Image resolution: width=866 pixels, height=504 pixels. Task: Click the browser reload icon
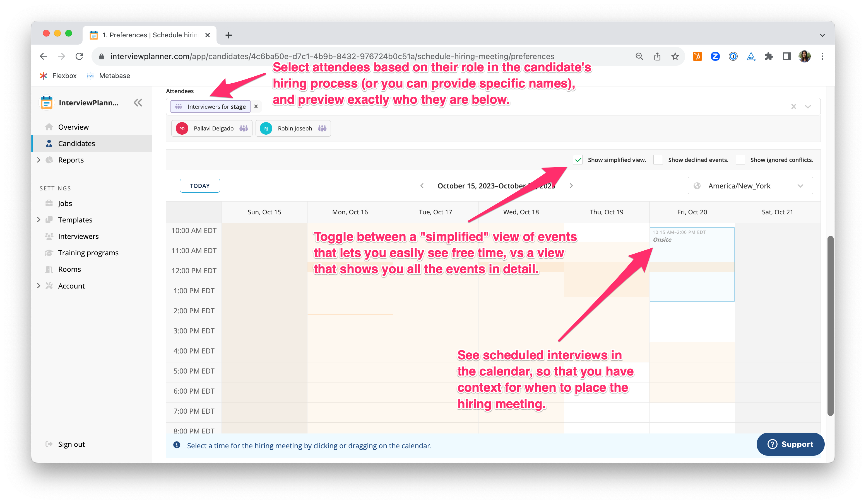tap(80, 56)
